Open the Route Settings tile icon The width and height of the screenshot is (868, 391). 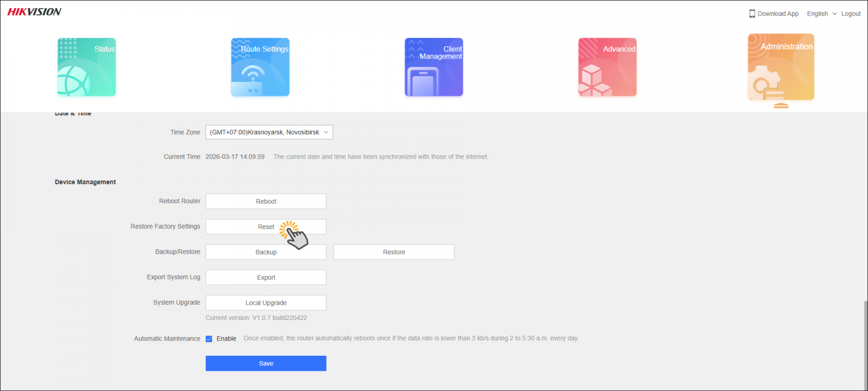tap(260, 67)
